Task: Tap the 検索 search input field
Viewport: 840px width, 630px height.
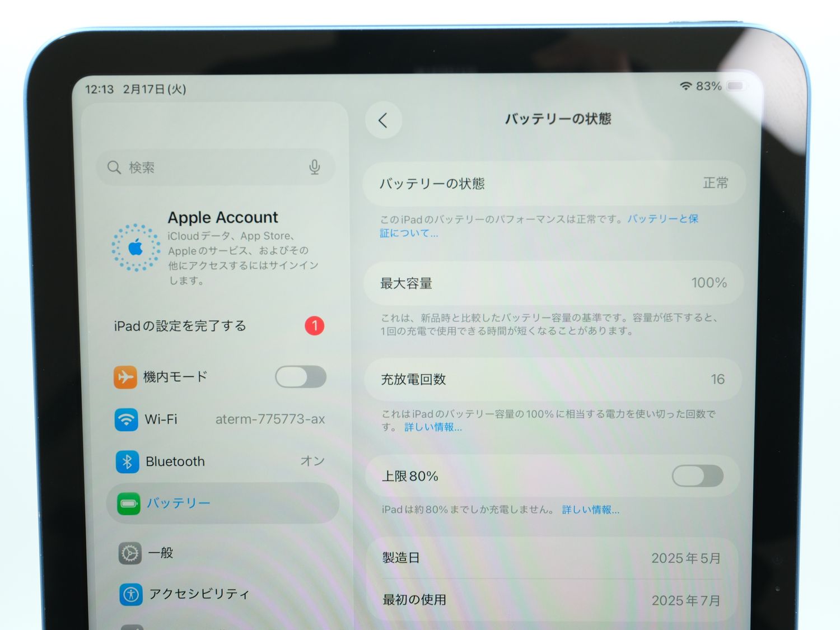Action: coord(213,167)
